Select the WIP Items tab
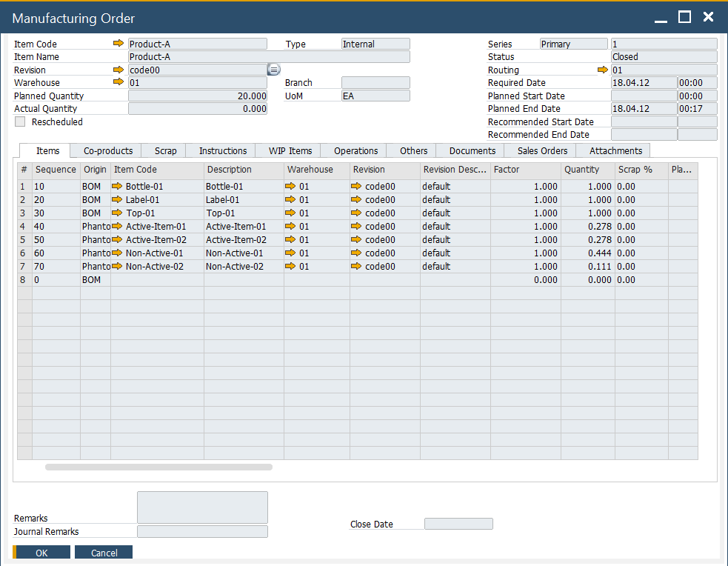728x566 pixels. pos(290,150)
